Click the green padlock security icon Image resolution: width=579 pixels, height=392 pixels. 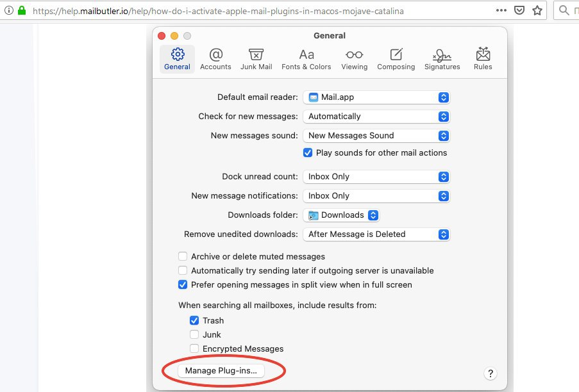pos(22,10)
